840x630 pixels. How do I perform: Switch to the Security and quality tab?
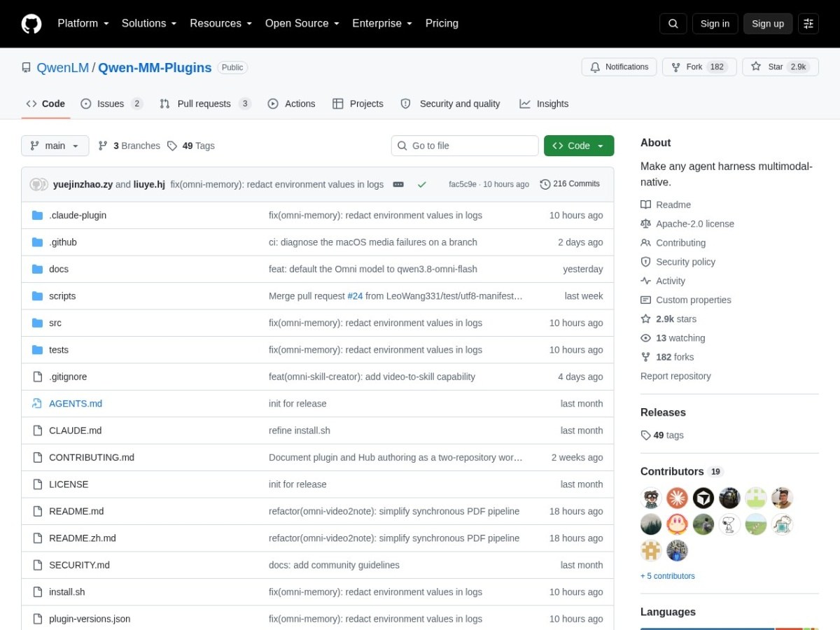pos(450,104)
